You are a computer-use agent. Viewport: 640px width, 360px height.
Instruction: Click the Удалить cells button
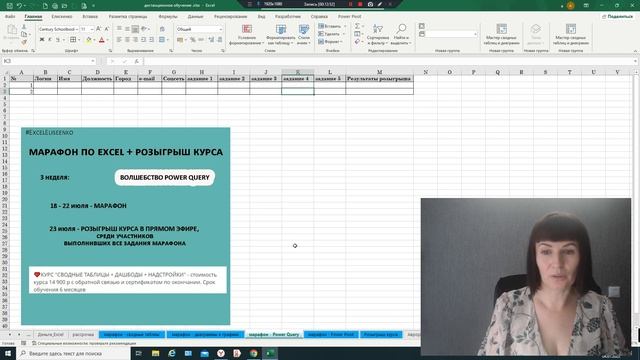(331, 34)
